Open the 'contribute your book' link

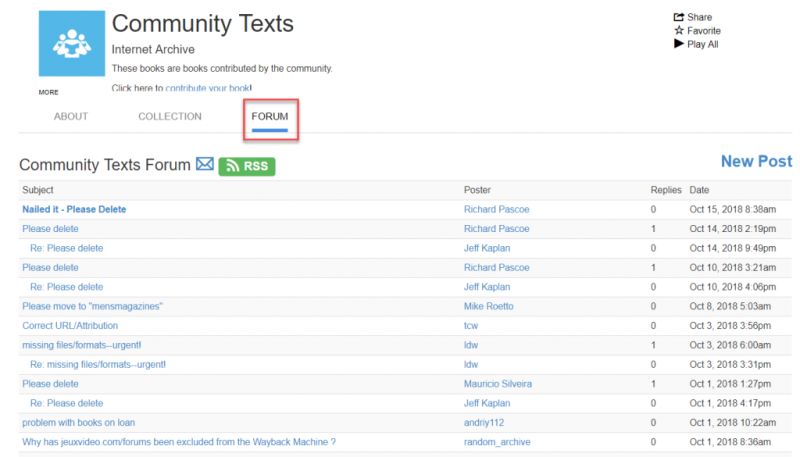click(209, 88)
